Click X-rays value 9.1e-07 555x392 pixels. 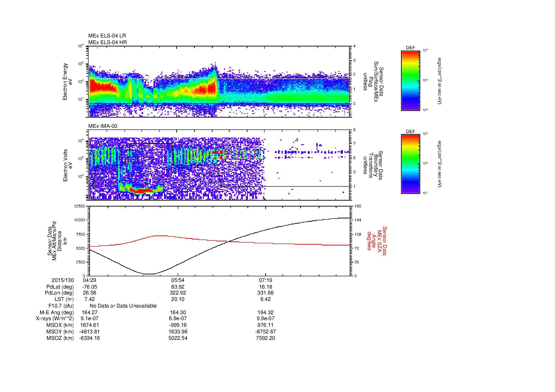click(x=89, y=319)
